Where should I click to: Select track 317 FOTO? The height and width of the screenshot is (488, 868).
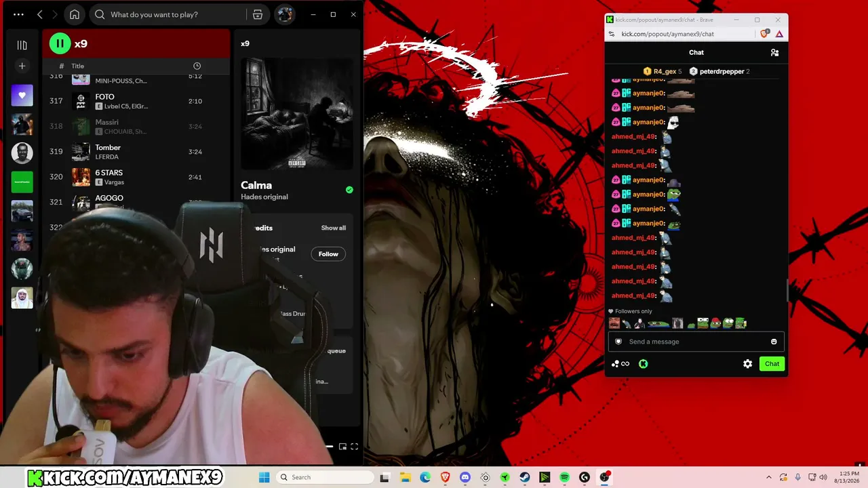point(136,101)
